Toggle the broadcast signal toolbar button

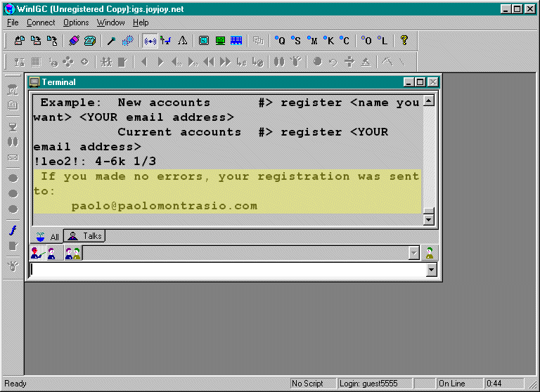pyautogui.click(x=150, y=41)
